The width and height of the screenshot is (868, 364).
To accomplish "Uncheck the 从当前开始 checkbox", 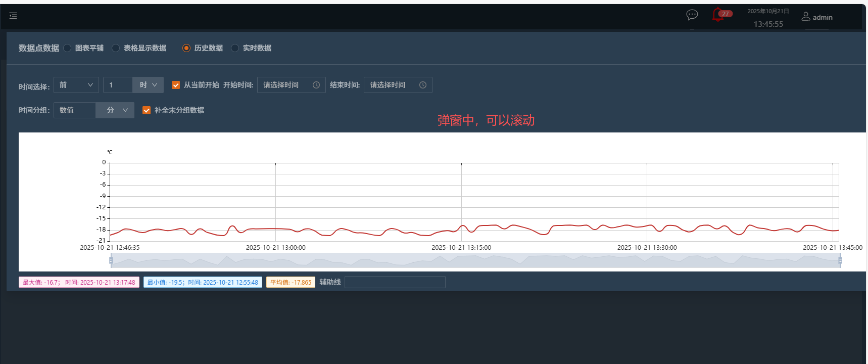I will (x=176, y=85).
